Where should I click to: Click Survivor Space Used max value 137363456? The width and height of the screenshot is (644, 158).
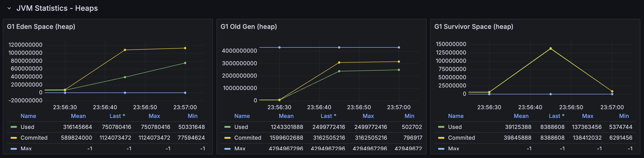(x=587, y=127)
